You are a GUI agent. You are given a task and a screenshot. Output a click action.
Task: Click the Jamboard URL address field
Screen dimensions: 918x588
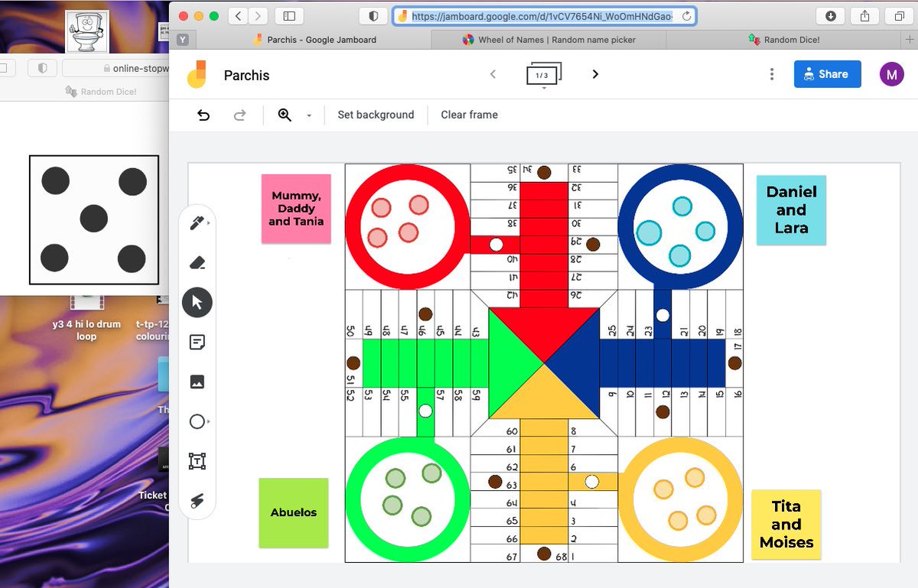(x=545, y=16)
